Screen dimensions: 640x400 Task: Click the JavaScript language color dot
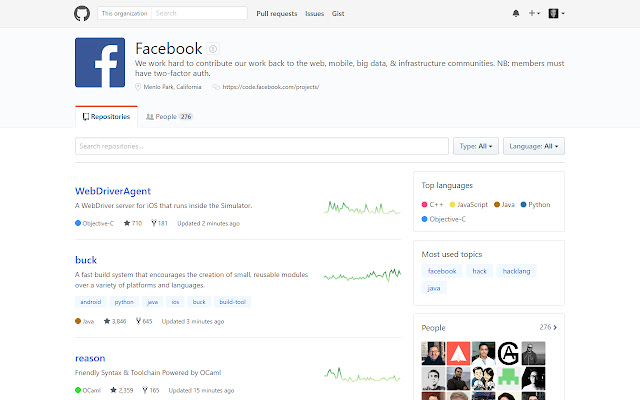tap(452, 204)
